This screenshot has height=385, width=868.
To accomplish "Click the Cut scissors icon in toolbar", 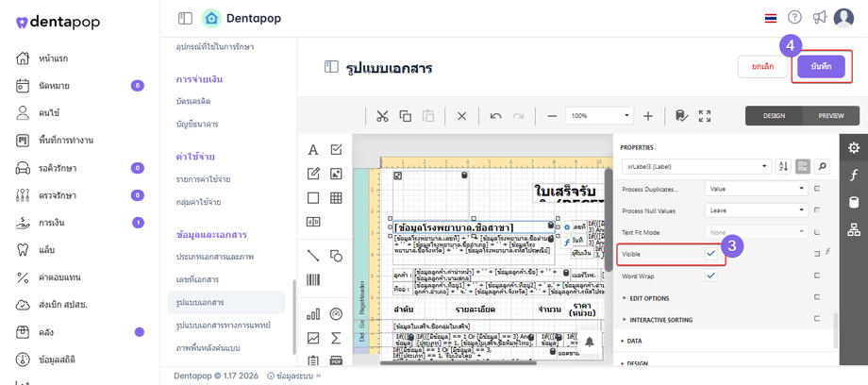I will tap(382, 116).
